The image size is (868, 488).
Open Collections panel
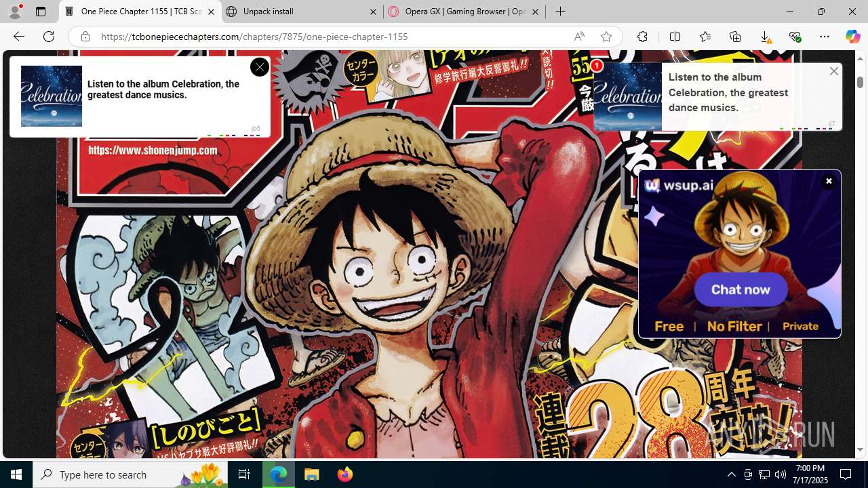[735, 37]
